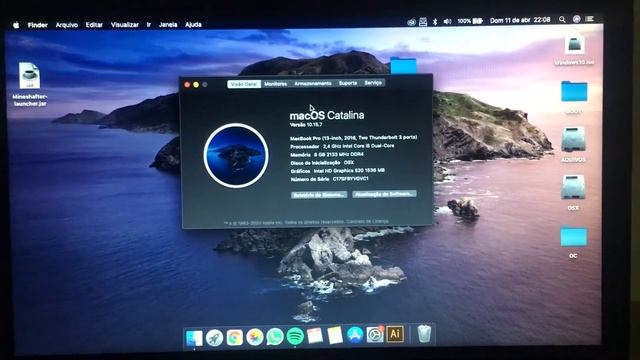
Task: Launch Adobe Illustrator from the Dock
Action: pos(395,334)
